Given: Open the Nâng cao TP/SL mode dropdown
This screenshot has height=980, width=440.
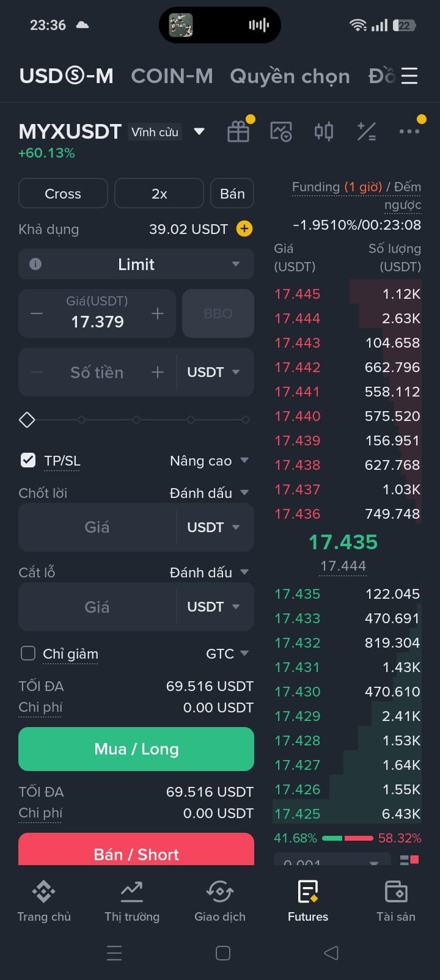Looking at the screenshot, I should coord(209,461).
